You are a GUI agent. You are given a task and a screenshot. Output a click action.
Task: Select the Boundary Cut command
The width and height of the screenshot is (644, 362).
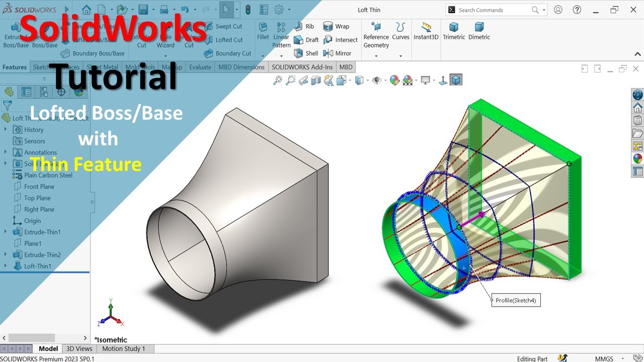click(x=227, y=53)
